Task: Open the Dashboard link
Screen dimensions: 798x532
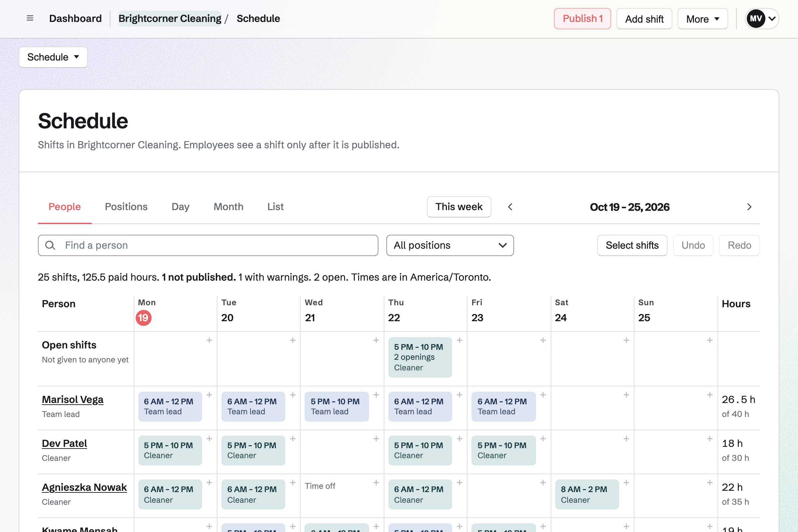Action: coord(75,18)
